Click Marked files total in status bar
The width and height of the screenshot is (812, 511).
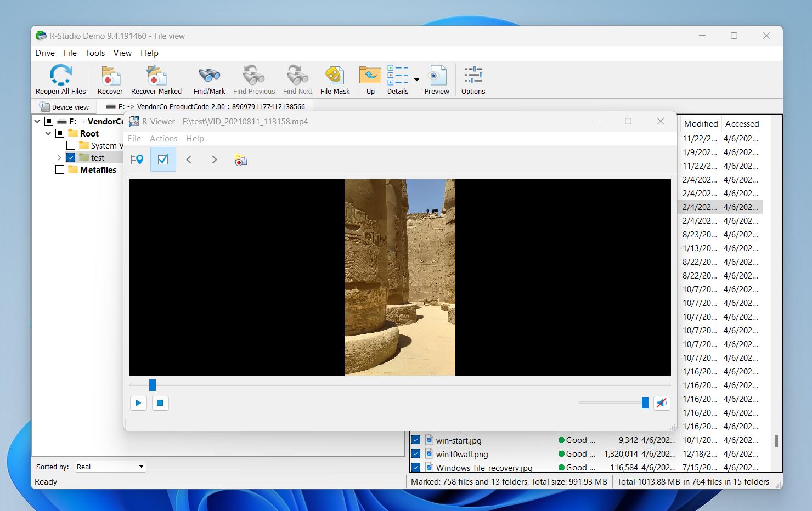pyautogui.click(x=509, y=481)
